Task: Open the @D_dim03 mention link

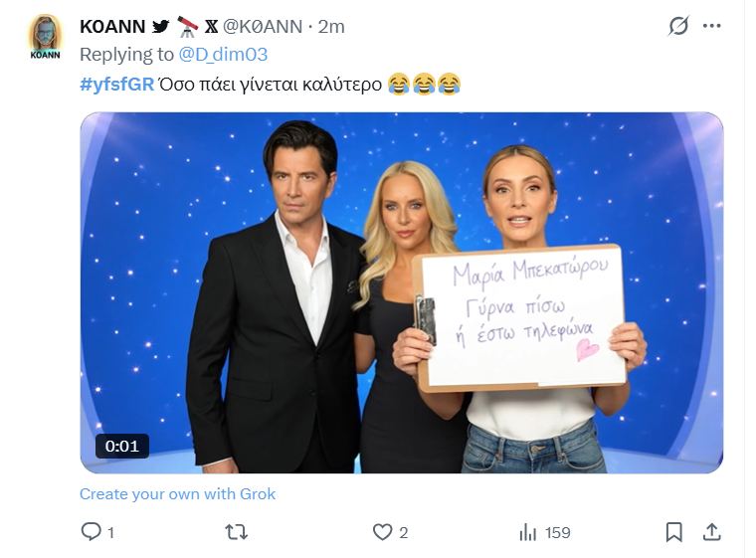Action: click(x=224, y=54)
